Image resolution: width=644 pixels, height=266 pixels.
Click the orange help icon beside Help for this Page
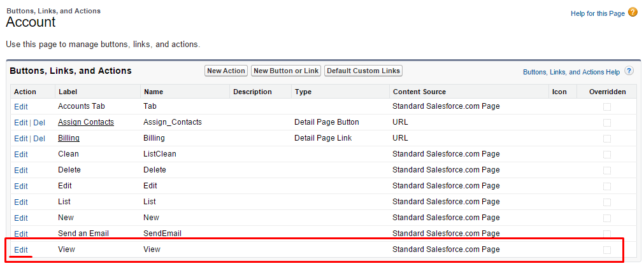coord(633,12)
